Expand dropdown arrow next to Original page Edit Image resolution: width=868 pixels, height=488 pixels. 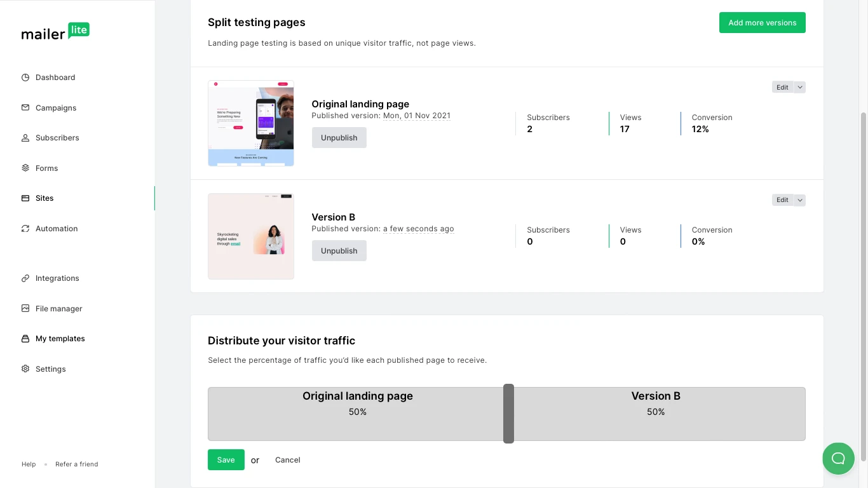[800, 88]
